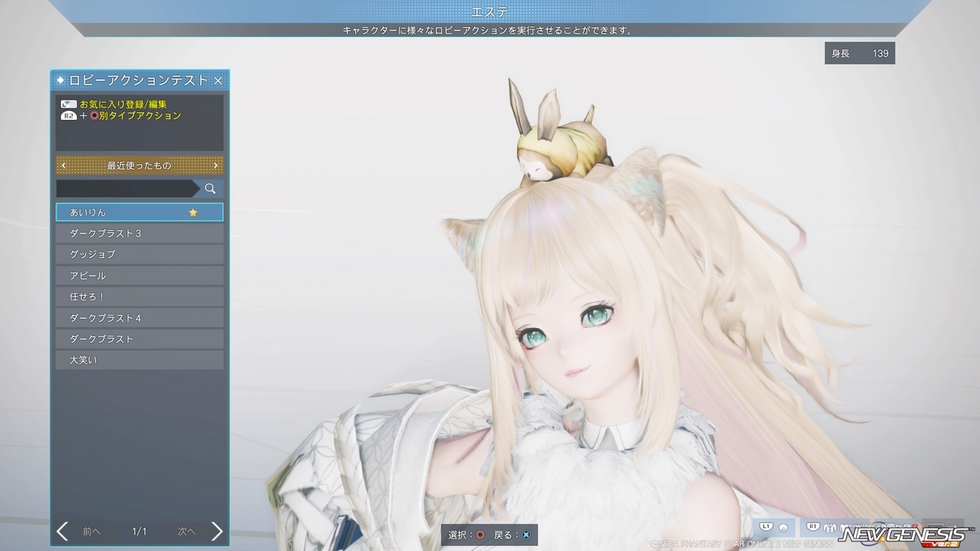Go to previous page arrow 前へ
The width and height of the screenshot is (980, 551).
63,531
